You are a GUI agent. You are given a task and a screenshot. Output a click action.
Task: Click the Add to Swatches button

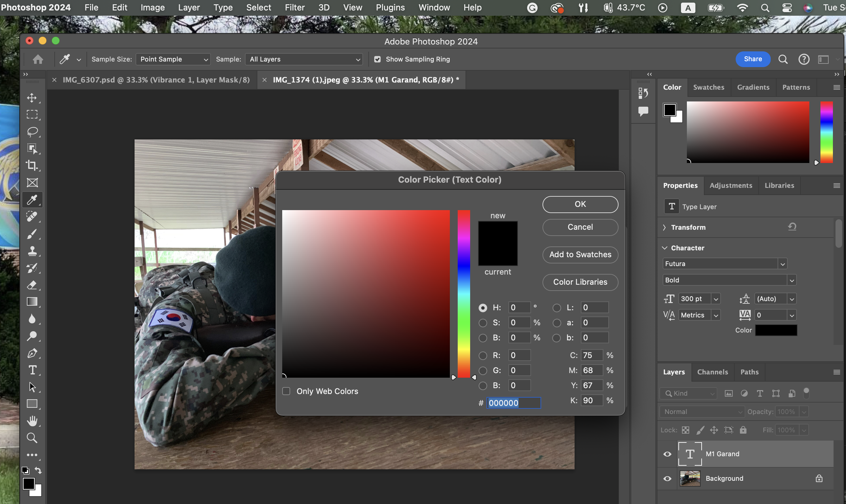click(x=580, y=255)
